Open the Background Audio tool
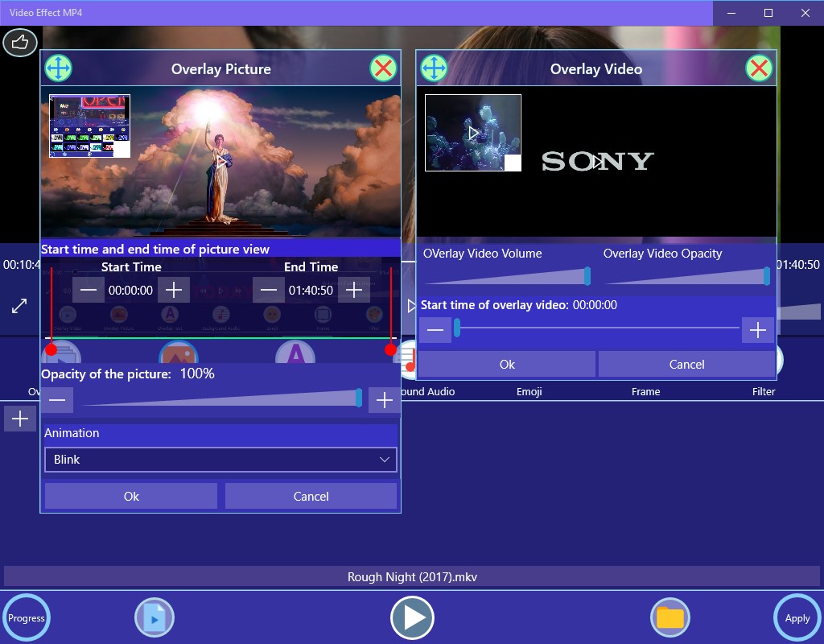 pyautogui.click(x=427, y=392)
